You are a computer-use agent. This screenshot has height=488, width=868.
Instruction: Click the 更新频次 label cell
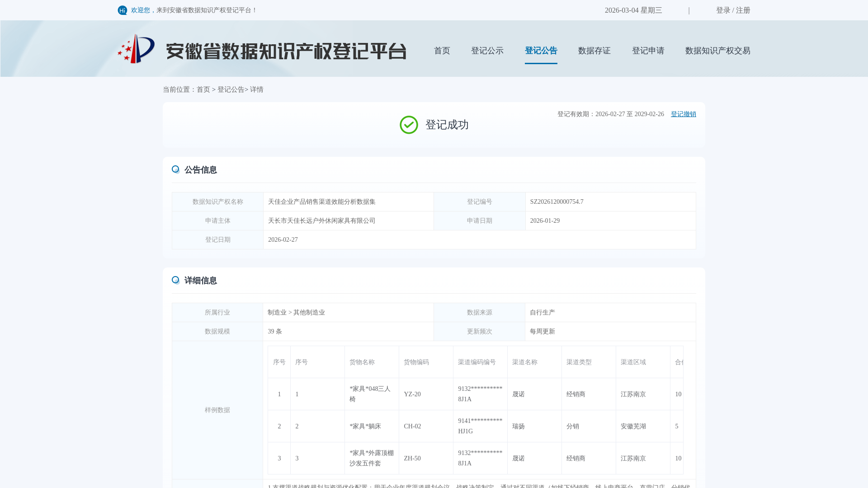point(480,332)
